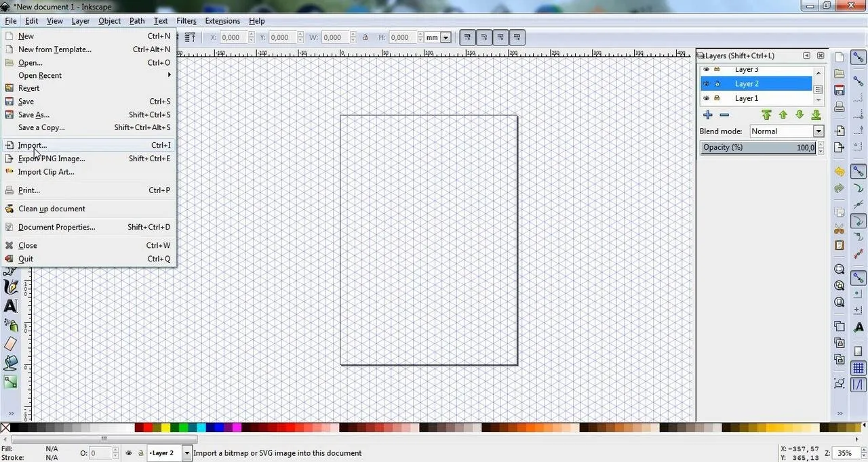
Task: Click the Save floppy icon in right toolbar
Action: (x=840, y=90)
